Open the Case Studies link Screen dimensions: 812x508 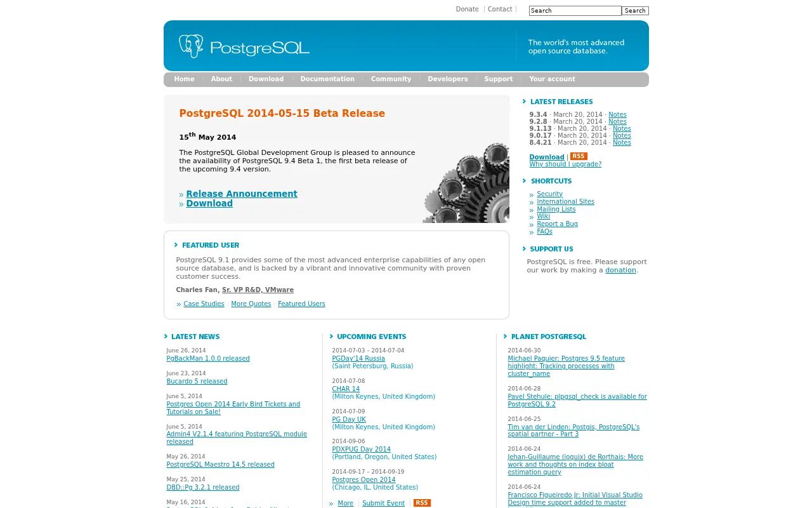[x=204, y=304]
